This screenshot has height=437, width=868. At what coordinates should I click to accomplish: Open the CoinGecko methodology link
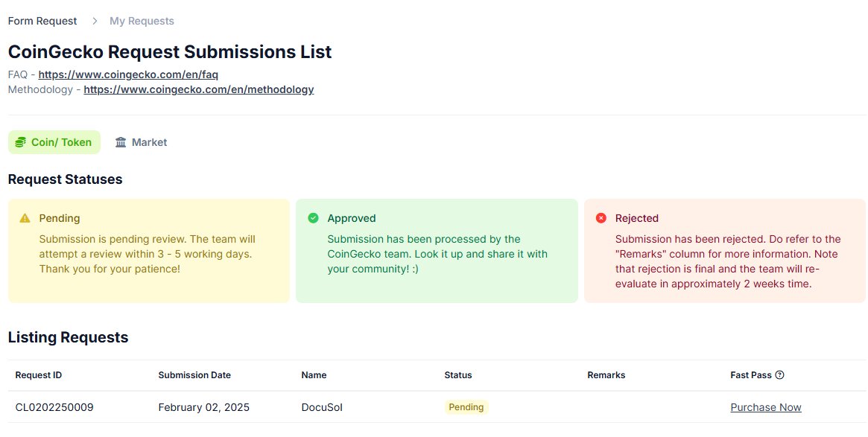[199, 89]
